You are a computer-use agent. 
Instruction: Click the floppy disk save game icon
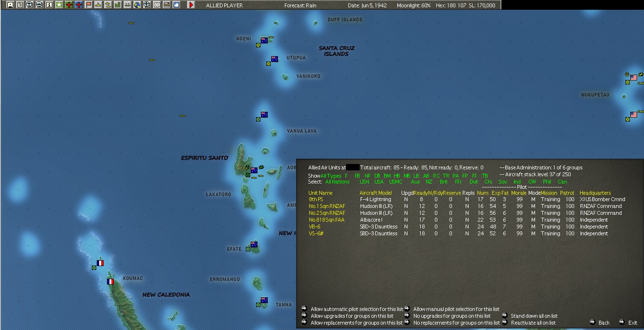click(10, 5)
